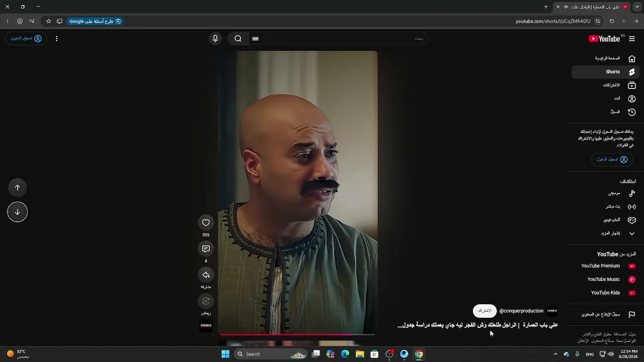Open YouTube Music link
Screen dimensions: 644x362
[605, 280]
